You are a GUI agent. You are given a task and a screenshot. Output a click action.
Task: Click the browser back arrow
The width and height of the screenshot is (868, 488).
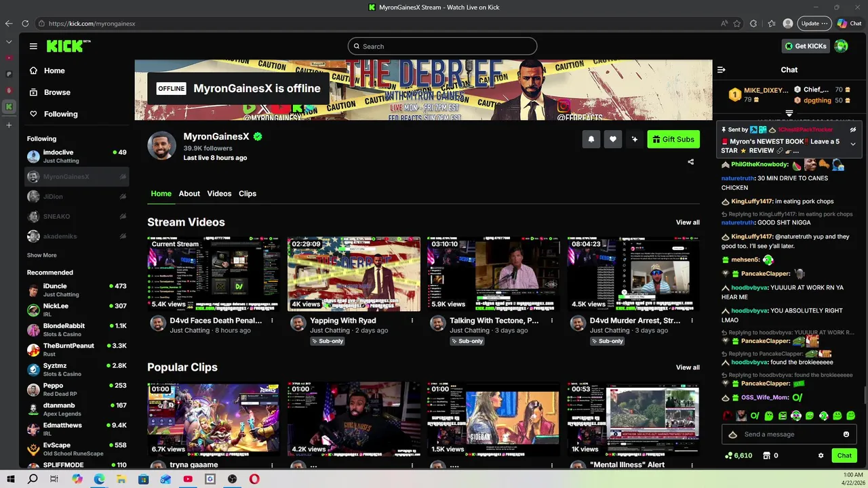pos(9,23)
